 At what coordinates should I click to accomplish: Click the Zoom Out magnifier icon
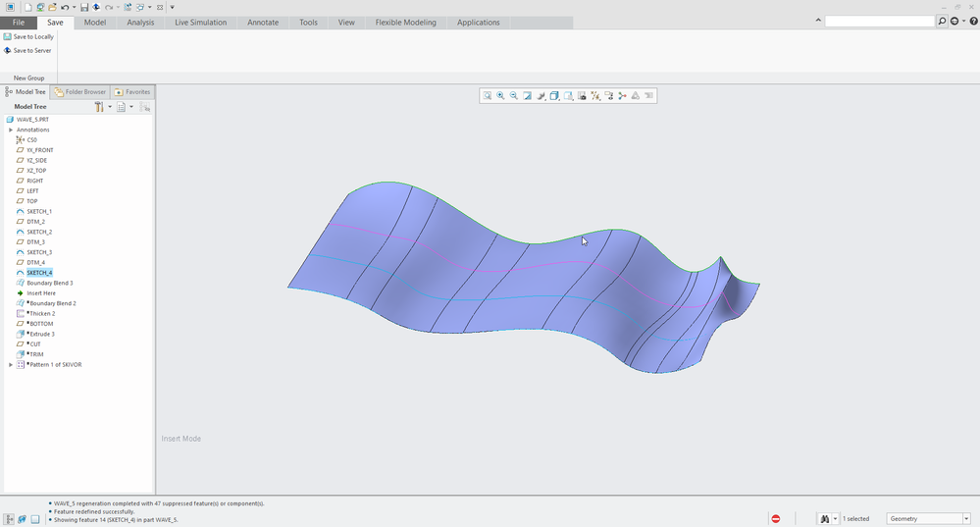[x=514, y=96]
